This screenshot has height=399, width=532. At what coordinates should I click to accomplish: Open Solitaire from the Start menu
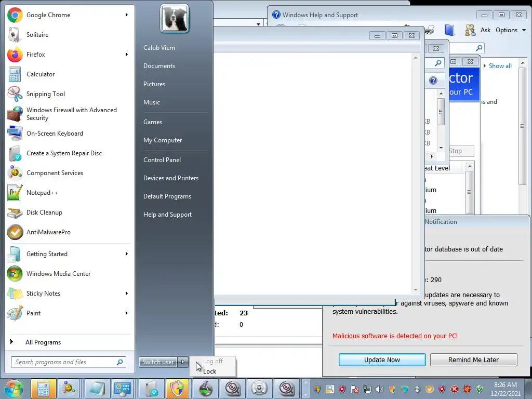pos(70,35)
